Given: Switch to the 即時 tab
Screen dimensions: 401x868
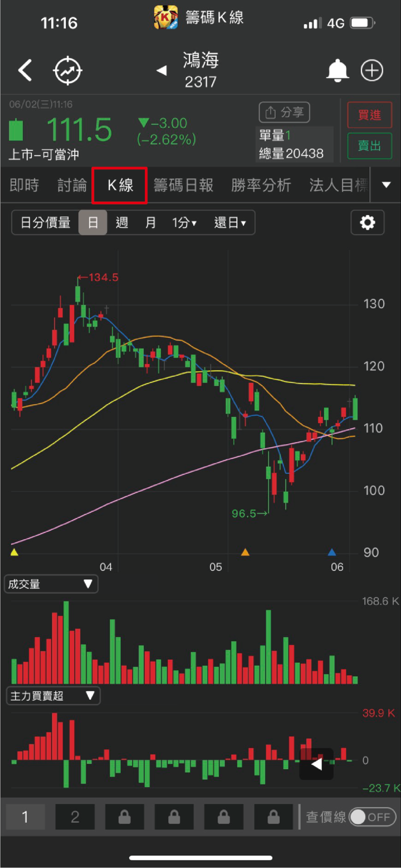Looking at the screenshot, I should (25, 186).
